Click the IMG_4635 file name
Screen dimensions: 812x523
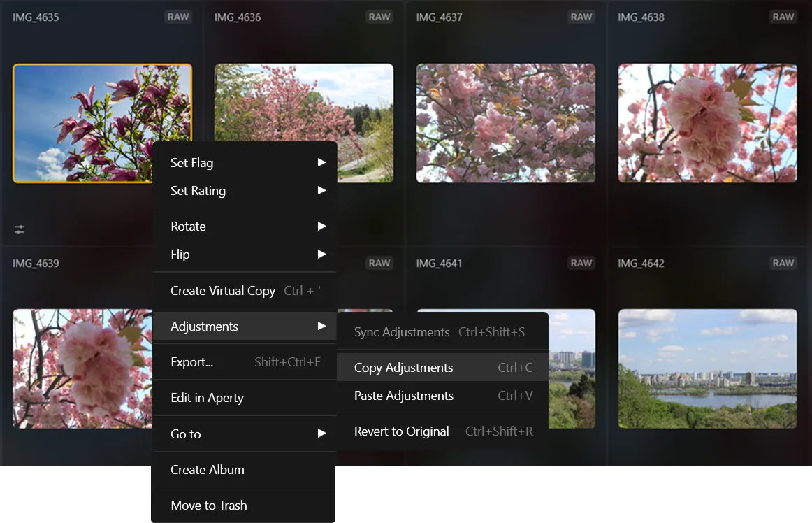[x=36, y=17]
